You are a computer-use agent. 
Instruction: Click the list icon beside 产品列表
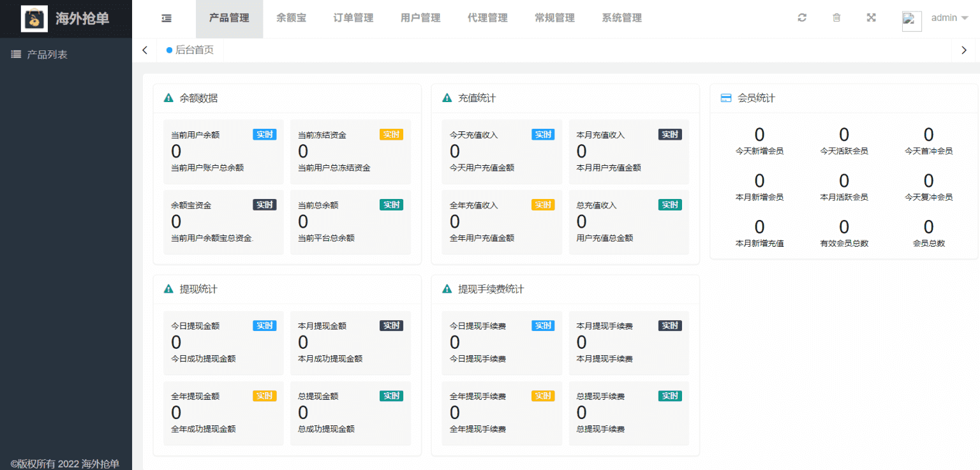coord(17,55)
